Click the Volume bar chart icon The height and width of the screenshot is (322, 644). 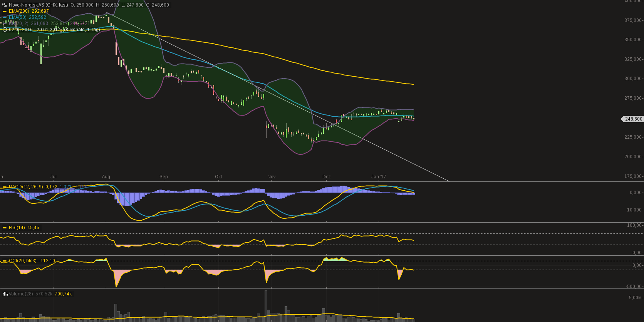(x=5, y=294)
